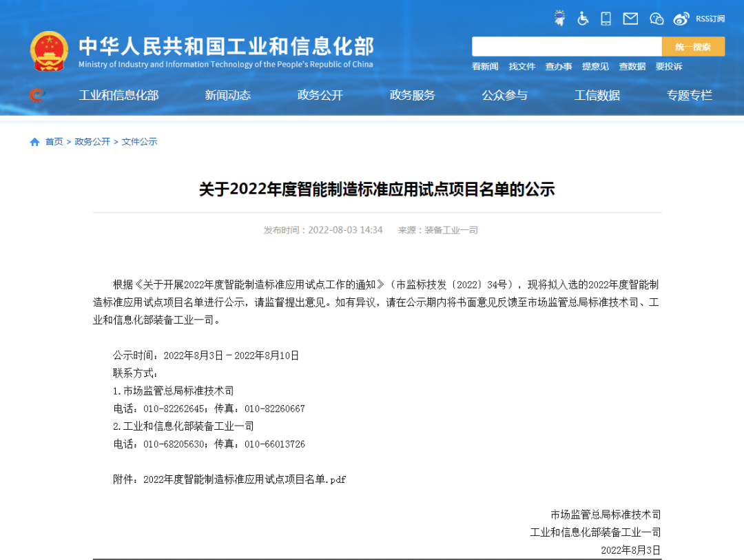Open the 工信数据 navigation menu
Image resolution: width=744 pixels, height=560 pixels.
pyautogui.click(x=597, y=95)
